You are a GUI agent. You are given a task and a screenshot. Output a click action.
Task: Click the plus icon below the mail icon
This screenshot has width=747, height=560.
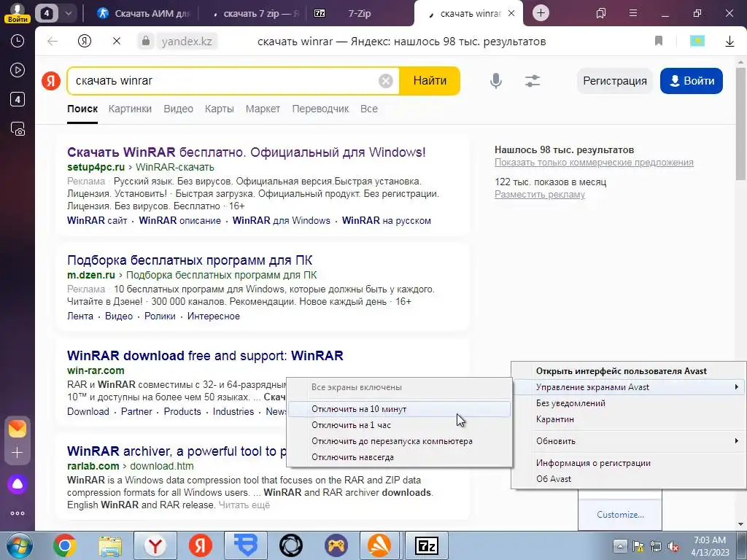point(18,452)
